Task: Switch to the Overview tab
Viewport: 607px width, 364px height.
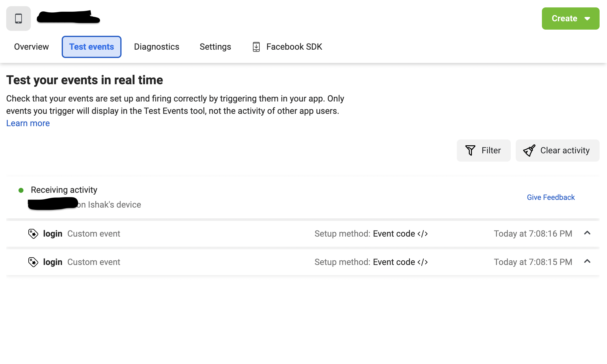Action: click(31, 47)
